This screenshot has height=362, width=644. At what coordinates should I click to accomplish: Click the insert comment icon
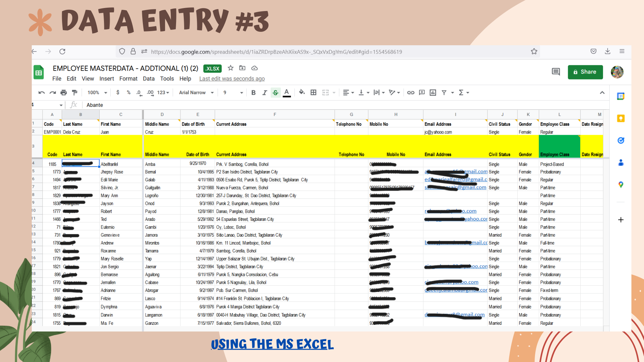422,93
